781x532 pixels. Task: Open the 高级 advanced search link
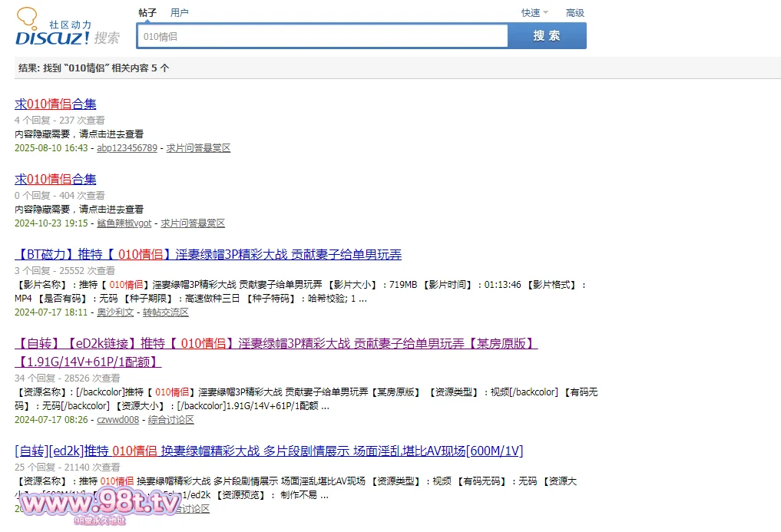574,12
